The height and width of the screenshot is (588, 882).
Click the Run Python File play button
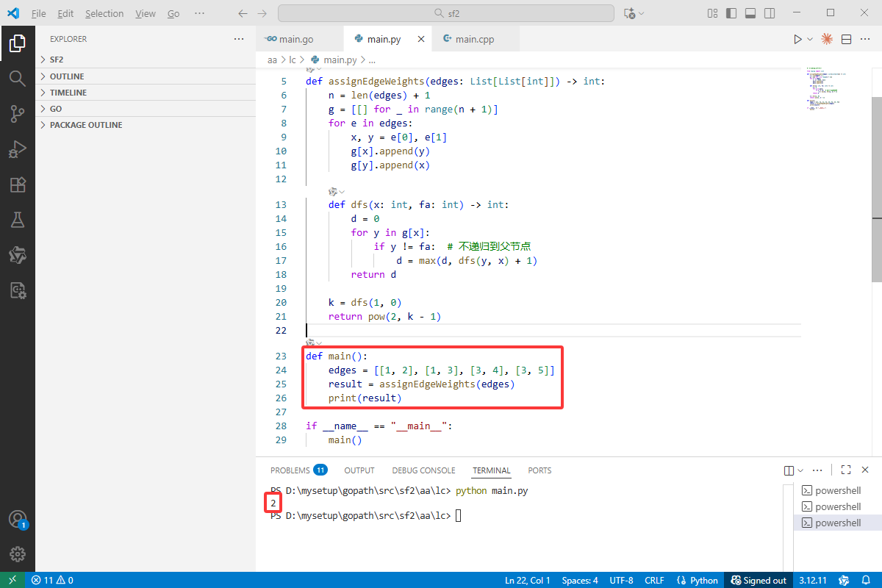click(797, 39)
